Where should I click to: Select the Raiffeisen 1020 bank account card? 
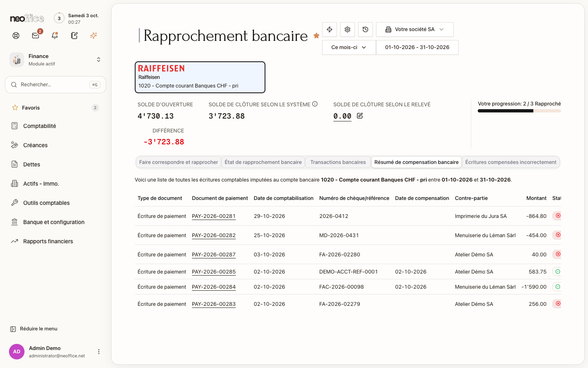(200, 77)
